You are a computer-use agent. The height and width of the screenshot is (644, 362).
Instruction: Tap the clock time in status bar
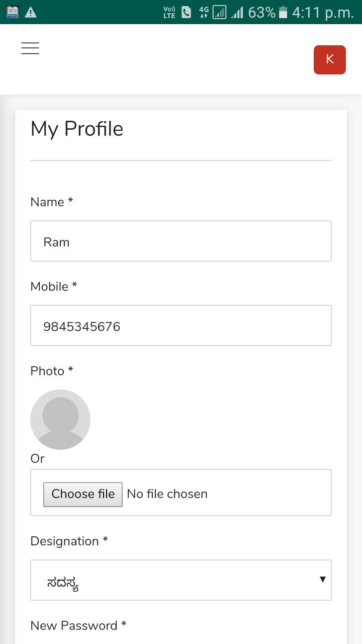323,13
